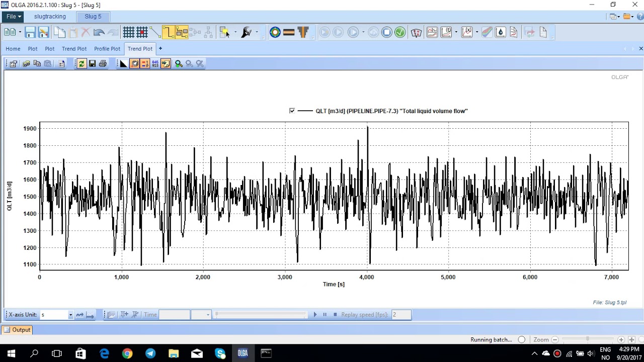Copy plot using the copy icon
The width and height of the screenshot is (644, 362).
(37, 63)
